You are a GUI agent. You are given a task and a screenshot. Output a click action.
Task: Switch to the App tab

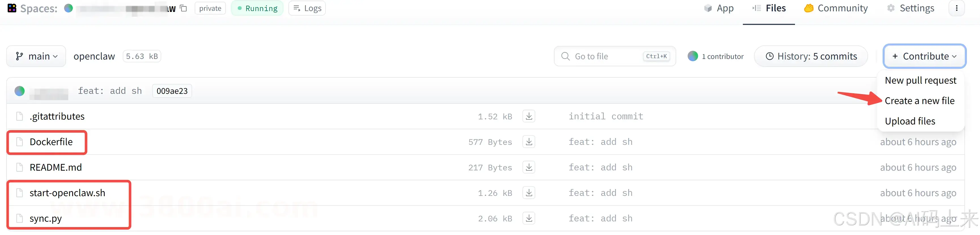[719, 8]
